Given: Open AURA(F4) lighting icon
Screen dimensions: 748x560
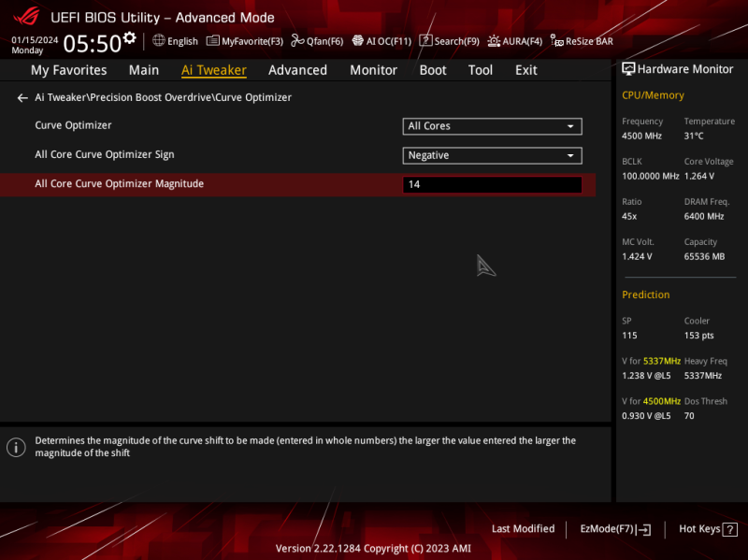Looking at the screenshot, I should coord(494,41).
